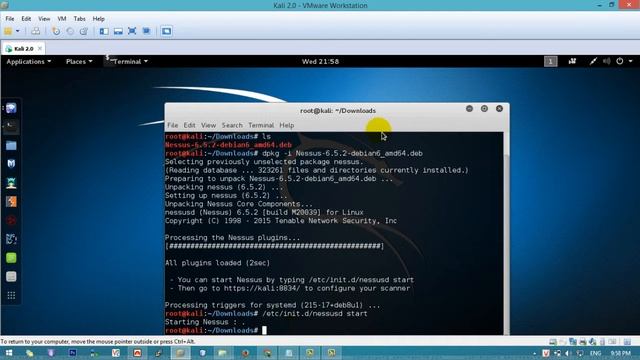Open the Kali network status icon in the top bar
The height and width of the screenshot is (360, 640).
coord(593,61)
